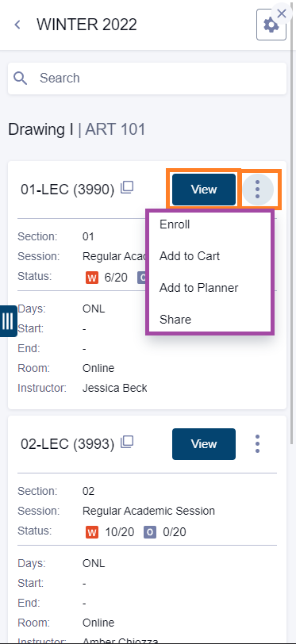This screenshot has width=296, height=644.
Task: Toggle the side panel handle with vertical bars
Action: pos(8,321)
